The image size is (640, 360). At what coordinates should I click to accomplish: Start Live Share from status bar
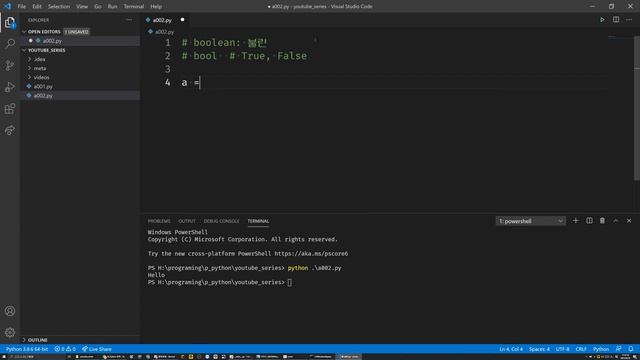(97, 349)
